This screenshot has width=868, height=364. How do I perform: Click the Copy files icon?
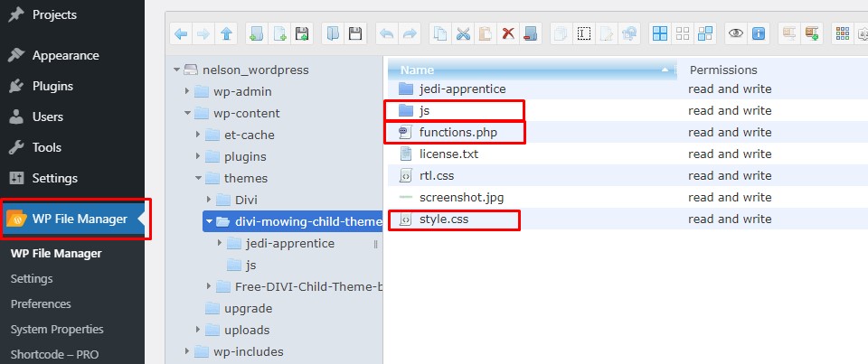pyautogui.click(x=440, y=33)
